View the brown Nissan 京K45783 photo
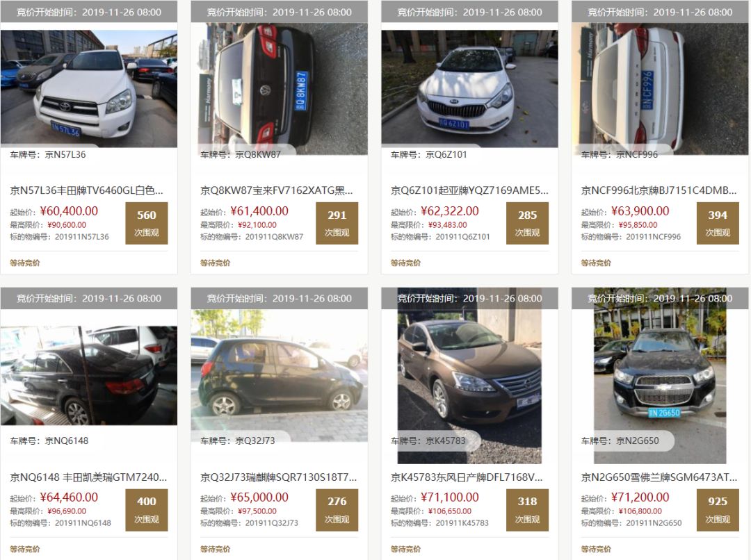The height and width of the screenshot is (560, 751). [x=469, y=376]
